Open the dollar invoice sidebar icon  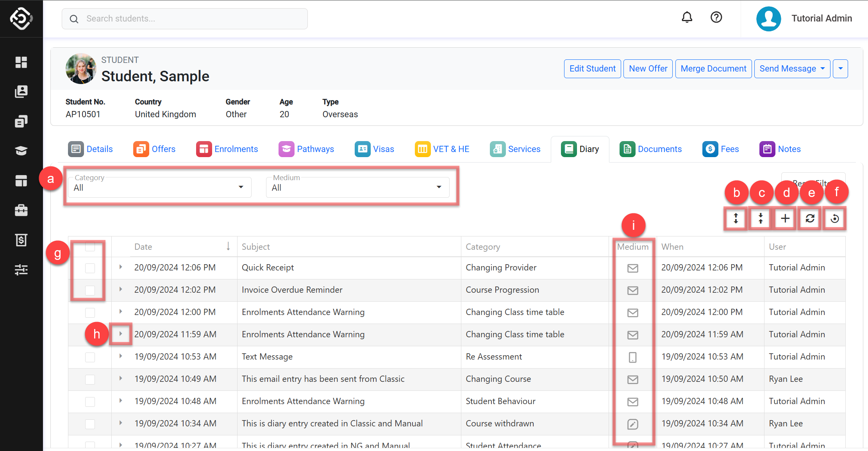[x=21, y=240]
